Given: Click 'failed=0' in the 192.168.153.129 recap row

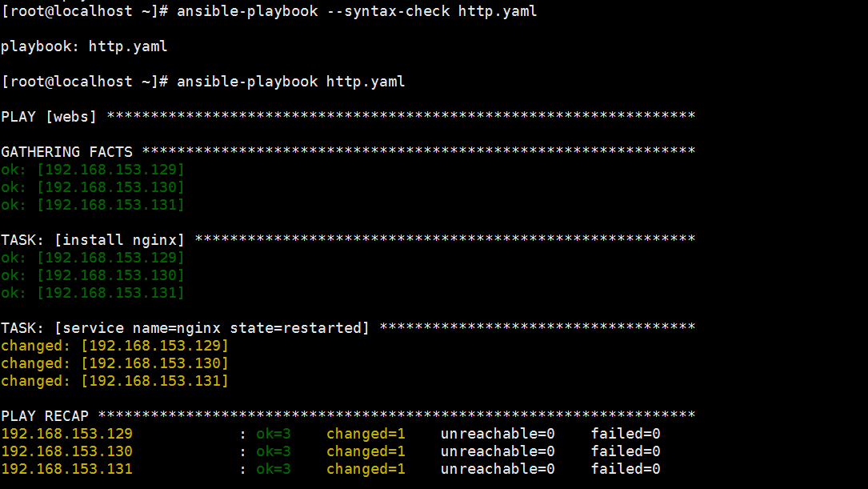Looking at the screenshot, I should (x=626, y=434).
